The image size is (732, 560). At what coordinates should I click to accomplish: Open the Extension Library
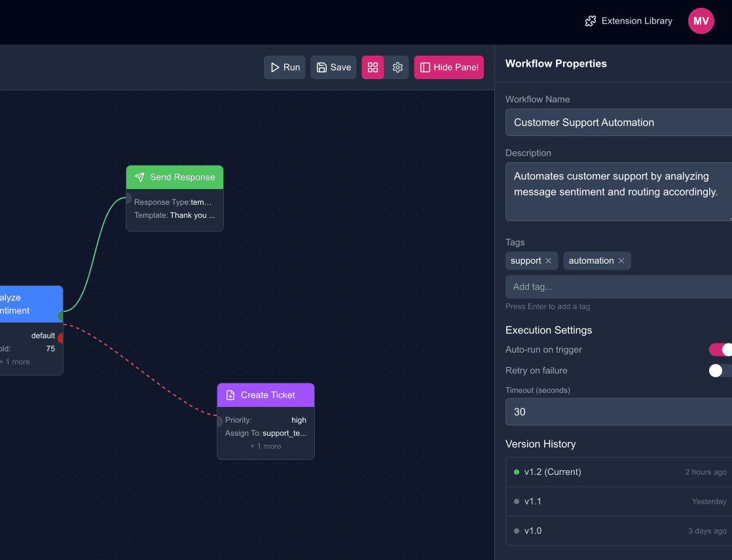coord(636,21)
